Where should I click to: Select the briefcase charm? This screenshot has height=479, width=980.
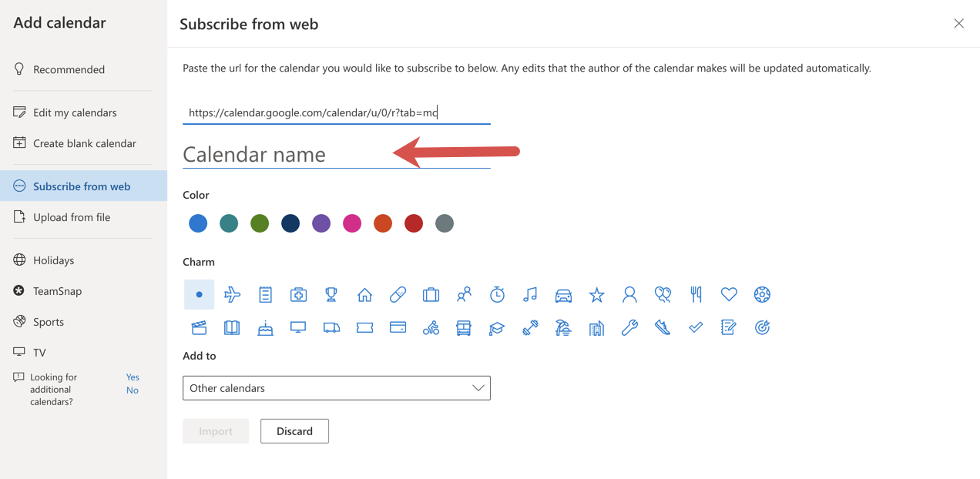tap(431, 294)
